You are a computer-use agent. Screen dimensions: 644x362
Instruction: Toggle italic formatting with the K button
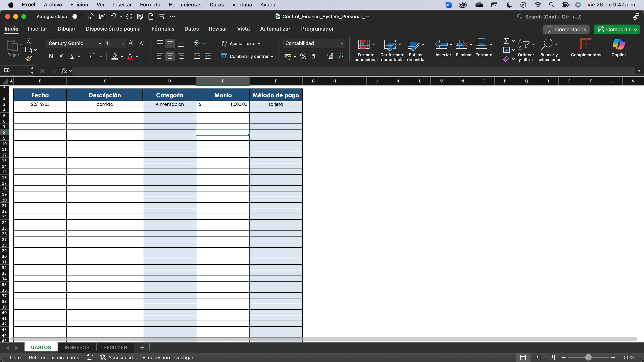click(x=62, y=56)
